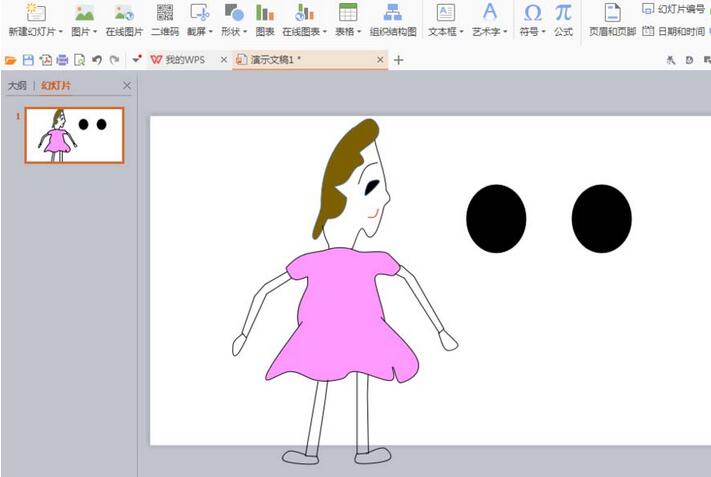The width and height of the screenshot is (711, 477).
Task: Click the new tab plus button
Action: coord(399,60)
